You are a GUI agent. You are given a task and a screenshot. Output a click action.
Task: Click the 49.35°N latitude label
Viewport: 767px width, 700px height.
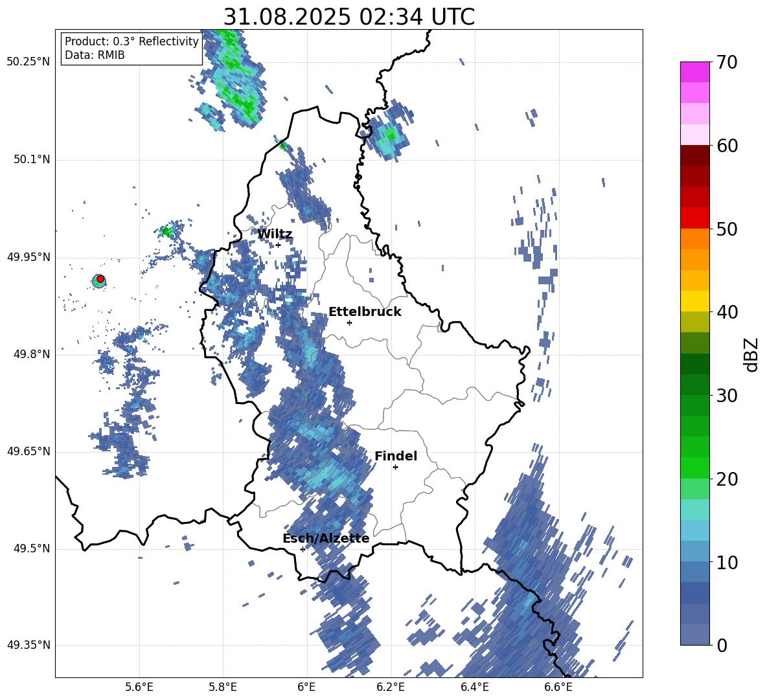29,645
